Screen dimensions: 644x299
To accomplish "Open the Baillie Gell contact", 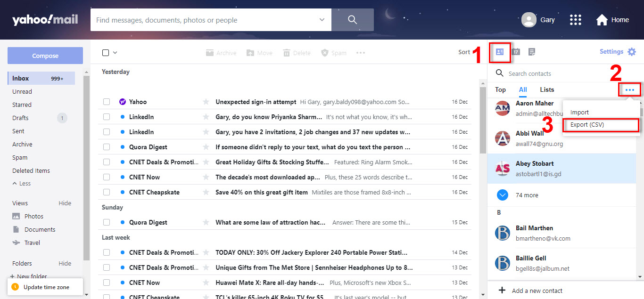I will click(x=561, y=263).
